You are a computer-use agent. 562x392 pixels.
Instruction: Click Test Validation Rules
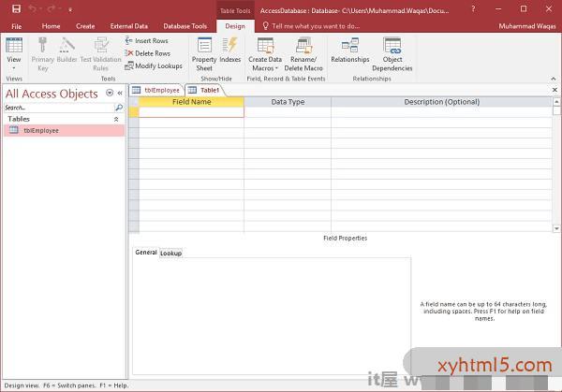click(x=101, y=54)
